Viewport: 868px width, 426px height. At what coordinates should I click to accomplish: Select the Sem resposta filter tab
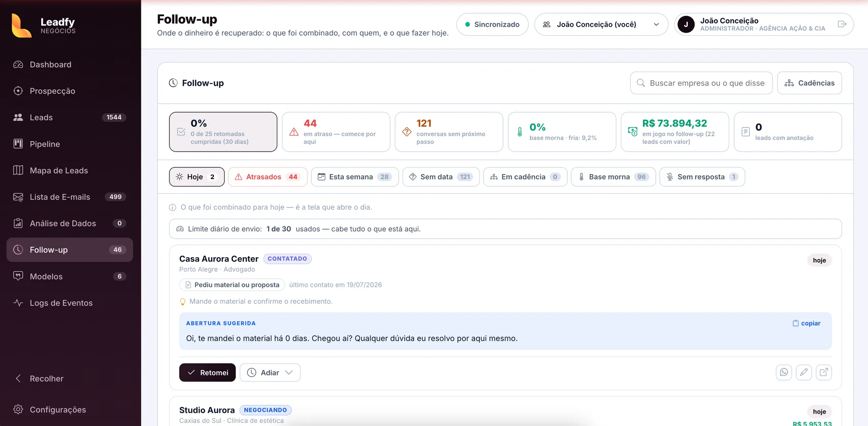click(x=702, y=177)
